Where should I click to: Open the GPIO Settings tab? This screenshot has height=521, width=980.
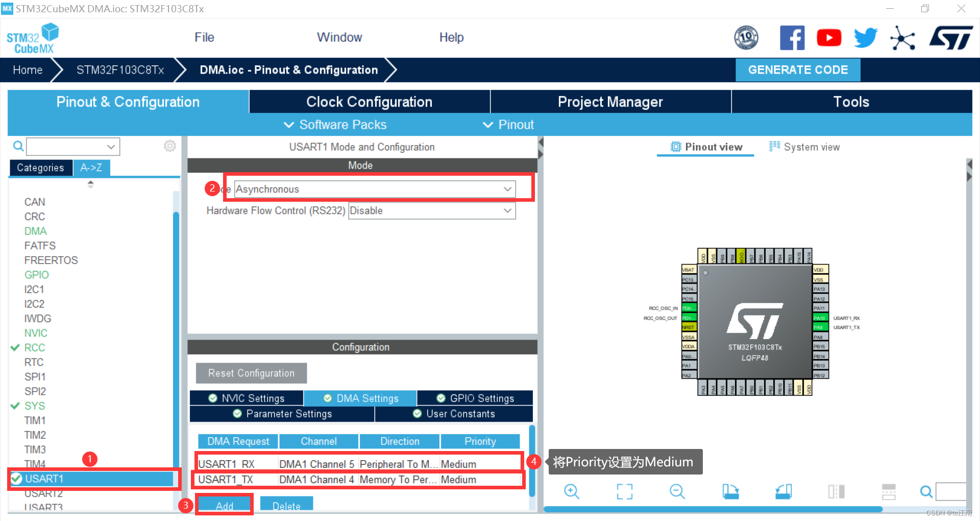[x=475, y=398]
